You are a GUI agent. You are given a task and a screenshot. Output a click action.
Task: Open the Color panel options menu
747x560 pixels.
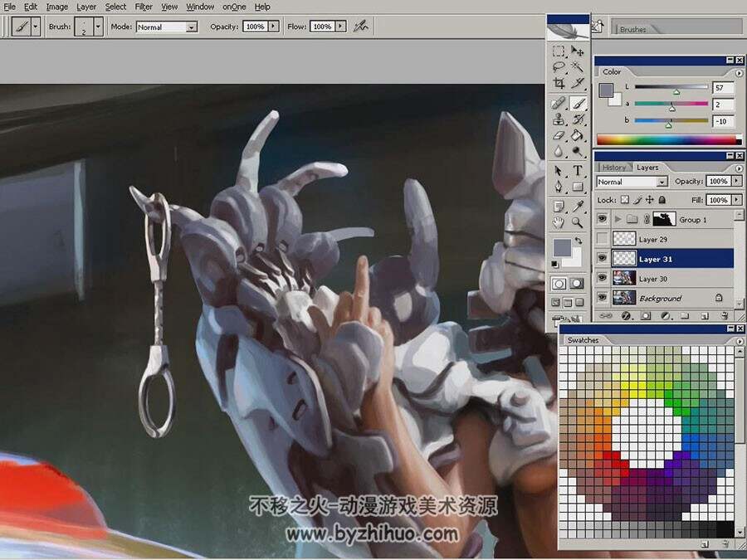point(739,73)
